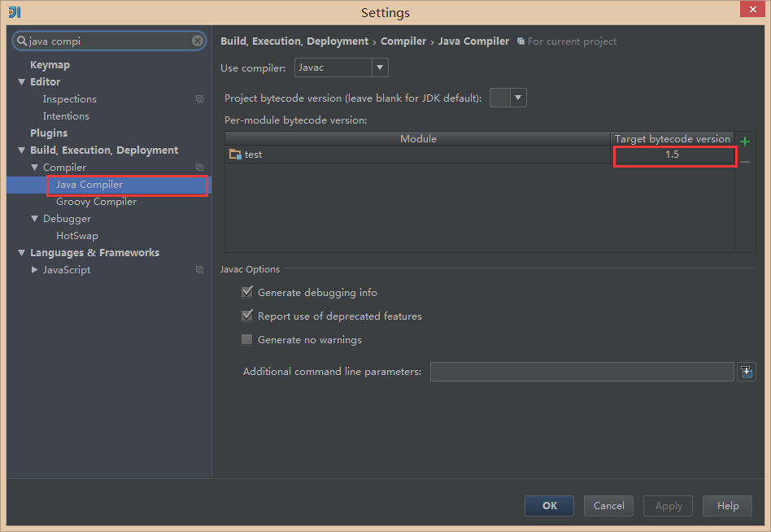The height and width of the screenshot is (532, 771).
Task: Collapse the Compiler tree node
Action: (x=34, y=168)
